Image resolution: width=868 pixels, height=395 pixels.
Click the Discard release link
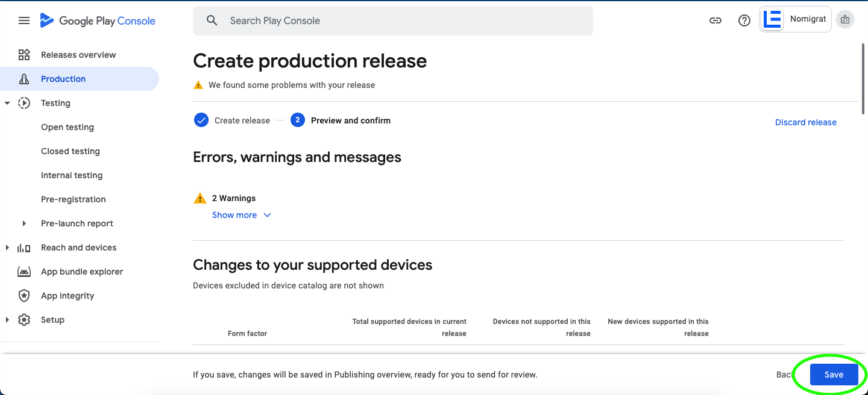pyautogui.click(x=806, y=122)
